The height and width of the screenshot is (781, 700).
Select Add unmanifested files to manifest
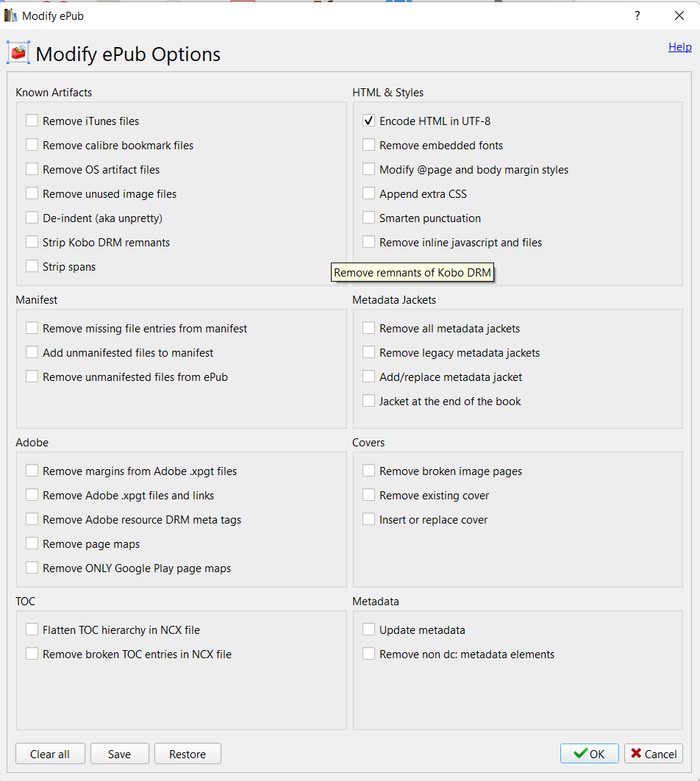(32, 353)
